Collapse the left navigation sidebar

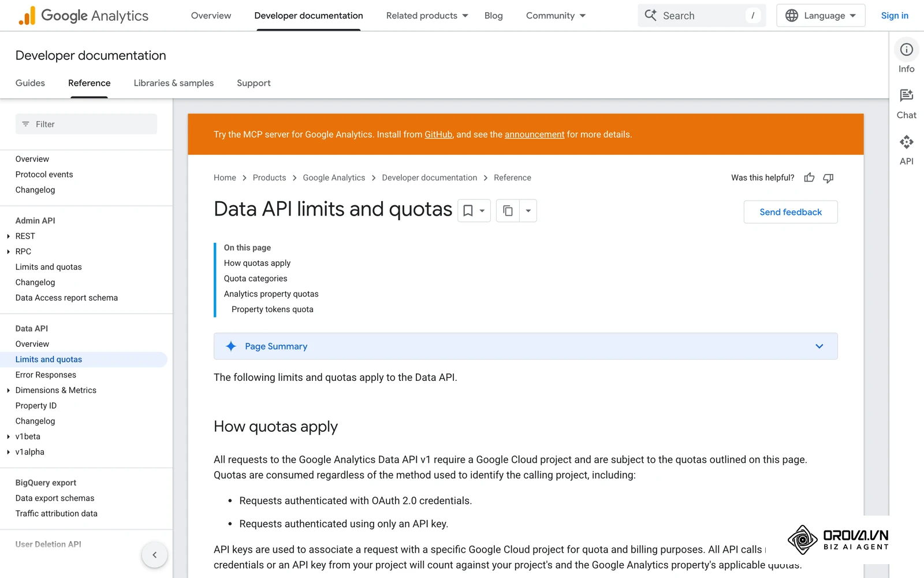click(154, 555)
